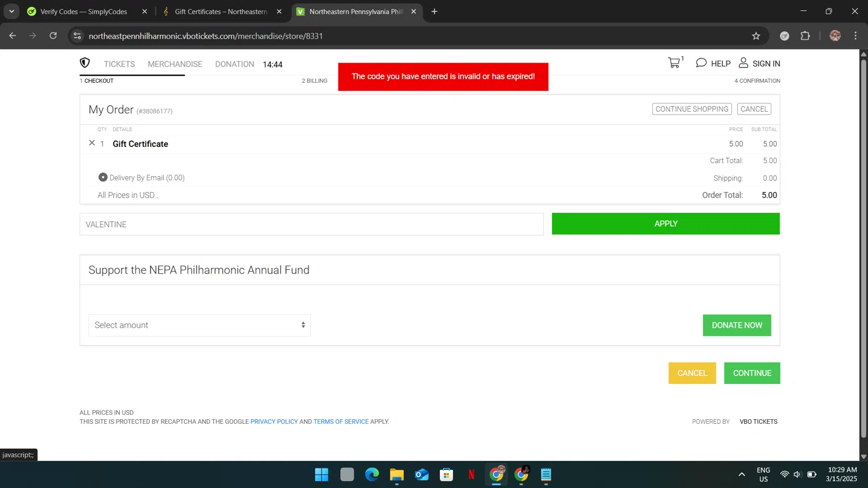Apply the promo code with green APPLY

pyautogui.click(x=665, y=224)
